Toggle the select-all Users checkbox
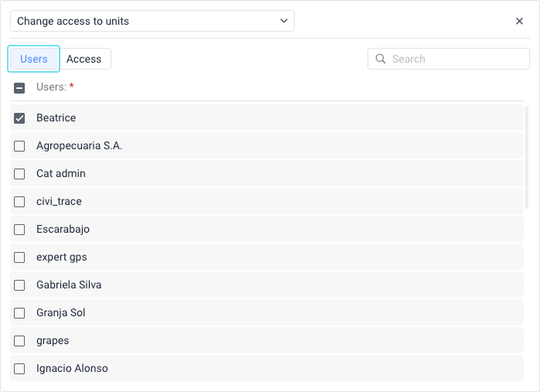Image resolution: width=540 pixels, height=392 pixels. 19,88
